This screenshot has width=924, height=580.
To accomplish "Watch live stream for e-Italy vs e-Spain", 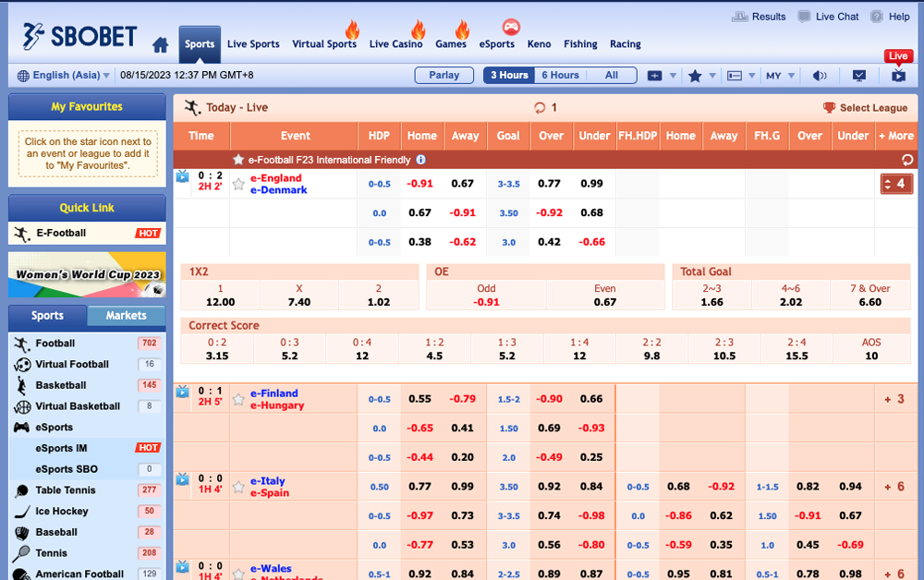I will tap(183, 479).
